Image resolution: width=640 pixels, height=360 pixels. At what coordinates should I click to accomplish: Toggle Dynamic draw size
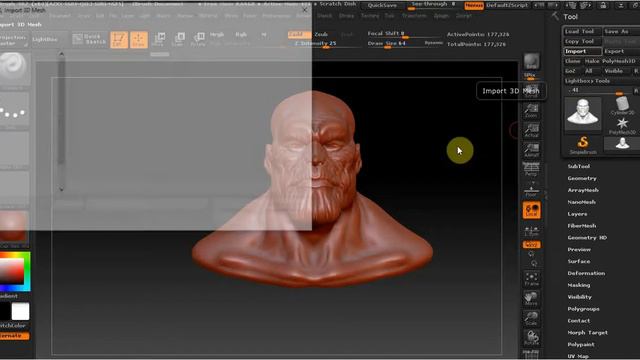coord(433,42)
